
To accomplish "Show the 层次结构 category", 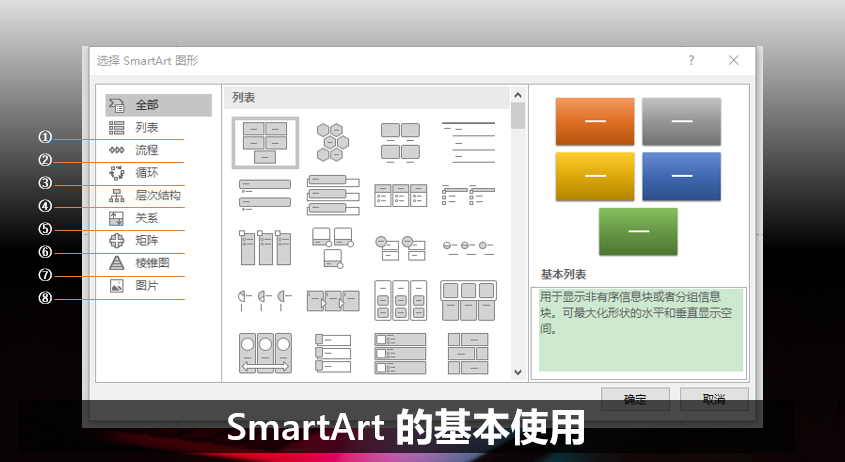I will (158, 196).
